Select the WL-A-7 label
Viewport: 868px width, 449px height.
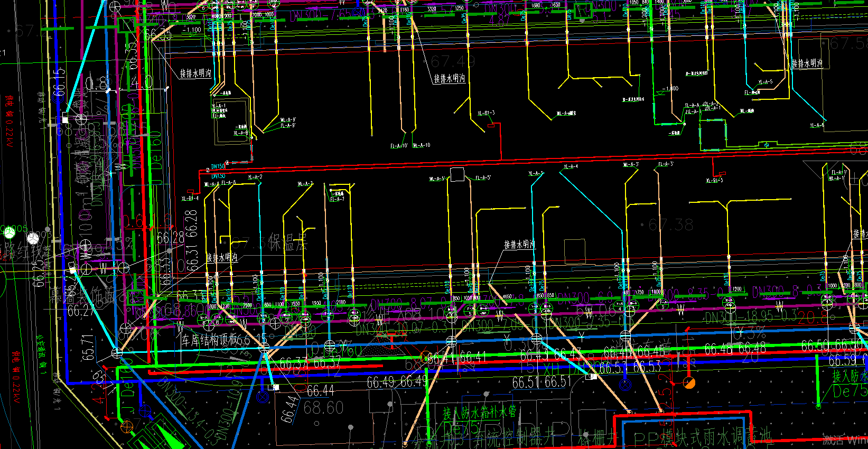(305, 184)
